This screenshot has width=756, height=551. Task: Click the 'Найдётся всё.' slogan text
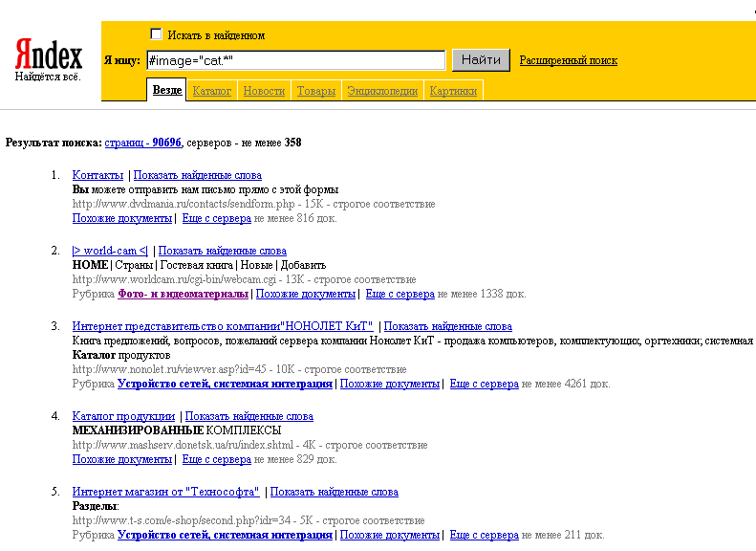[x=48, y=77]
